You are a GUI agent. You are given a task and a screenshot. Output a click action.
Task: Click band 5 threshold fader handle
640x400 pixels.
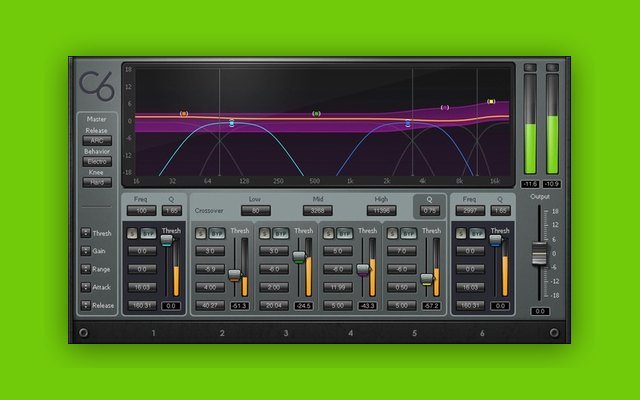[427, 280]
